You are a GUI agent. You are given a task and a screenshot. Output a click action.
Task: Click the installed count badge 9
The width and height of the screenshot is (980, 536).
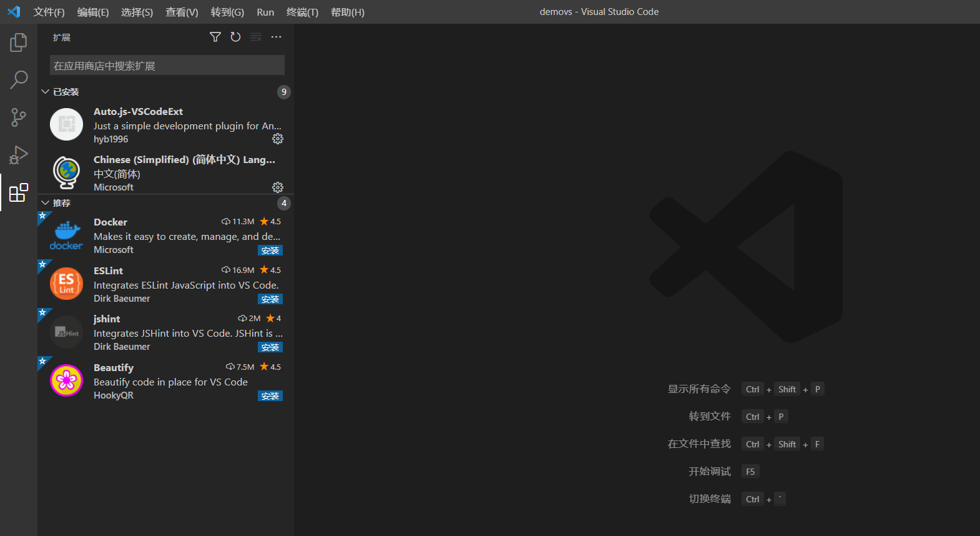pyautogui.click(x=284, y=92)
